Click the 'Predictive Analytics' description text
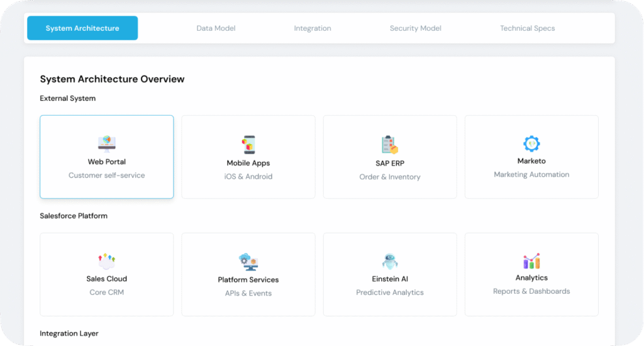This screenshot has width=644, height=346. [390, 293]
